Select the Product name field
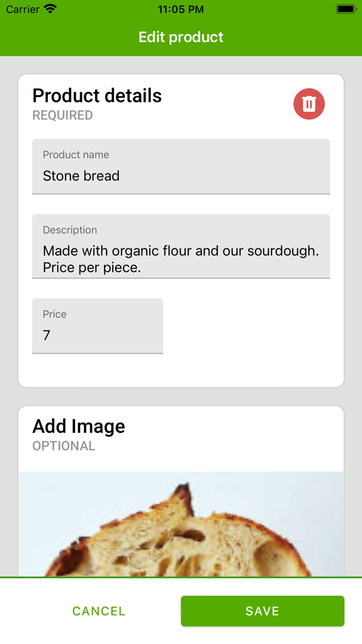Screen dimensions: 362x644 click(x=181, y=166)
